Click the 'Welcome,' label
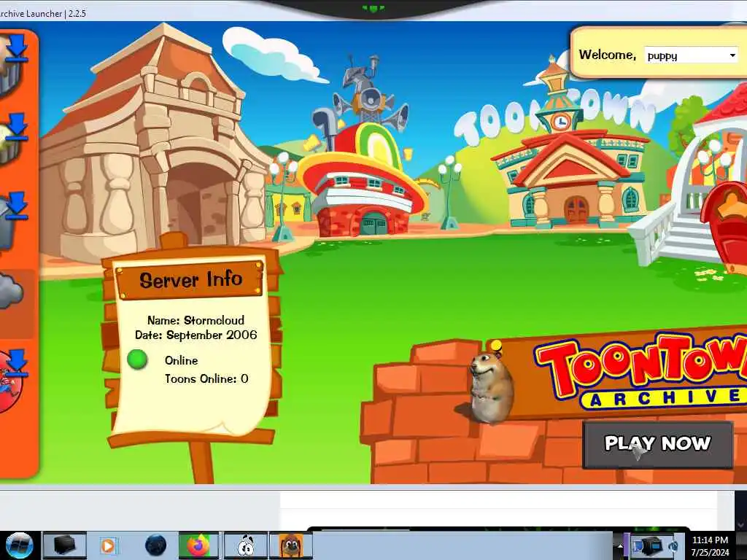The height and width of the screenshot is (560, 747). (x=608, y=55)
